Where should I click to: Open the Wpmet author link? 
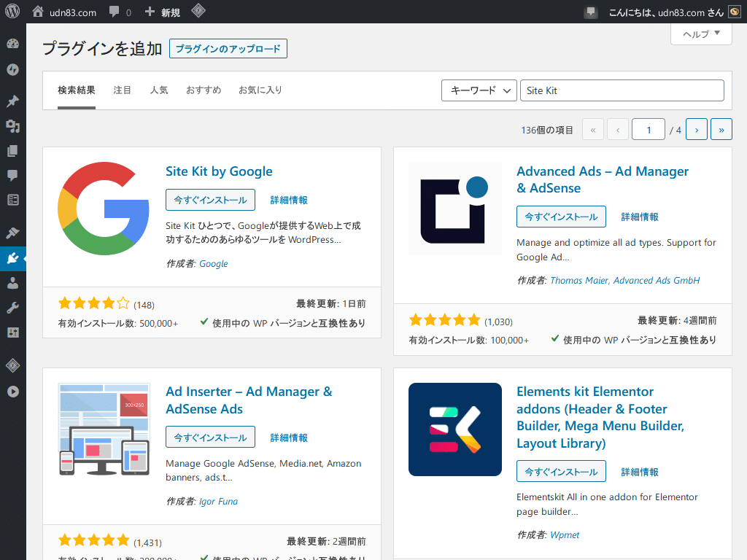pyautogui.click(x=565, y=534)
